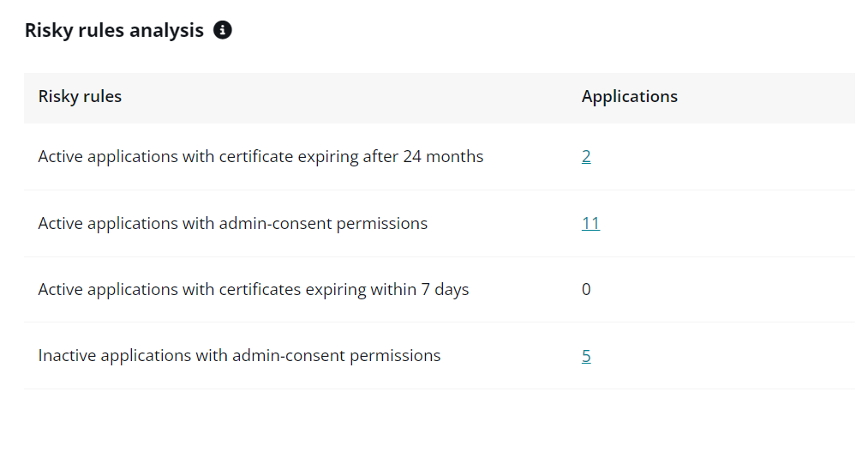Click the Risky rules analysis heading
This screenshot has height=452, width=868.
pos(114,31)
